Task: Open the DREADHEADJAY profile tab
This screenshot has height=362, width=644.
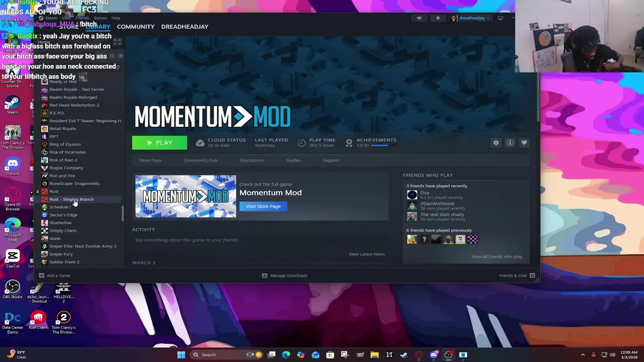Action: [x=185, y=27]
